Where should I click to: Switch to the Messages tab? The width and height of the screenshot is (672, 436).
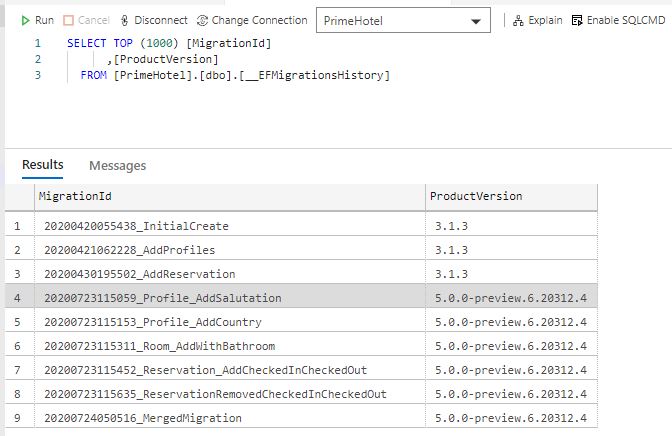(x=117, y=165)
